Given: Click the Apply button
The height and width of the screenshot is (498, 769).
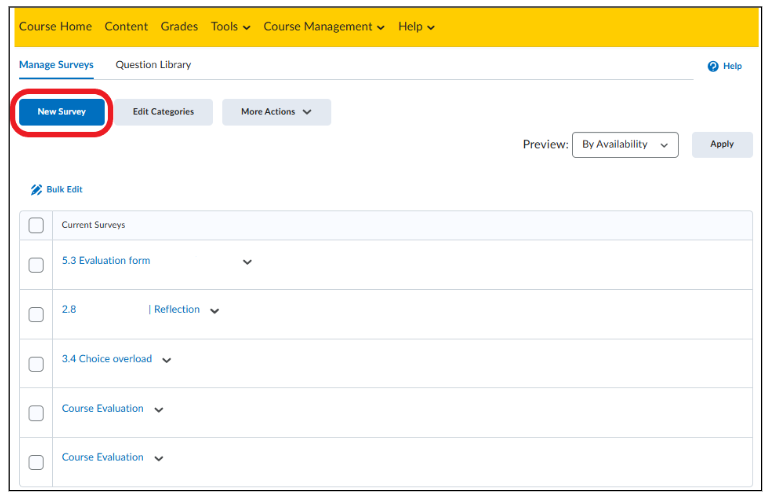Looking at the screenshot, I should 722,144.
